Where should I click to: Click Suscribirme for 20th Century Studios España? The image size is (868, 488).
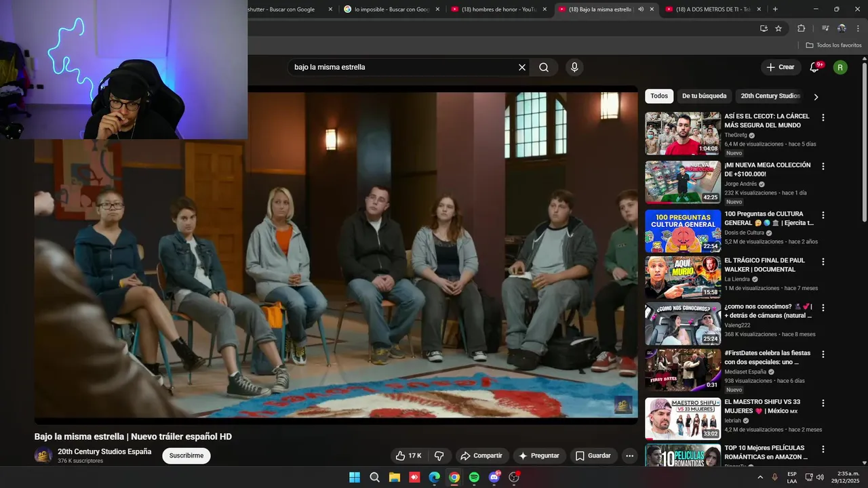coord(186,455)
